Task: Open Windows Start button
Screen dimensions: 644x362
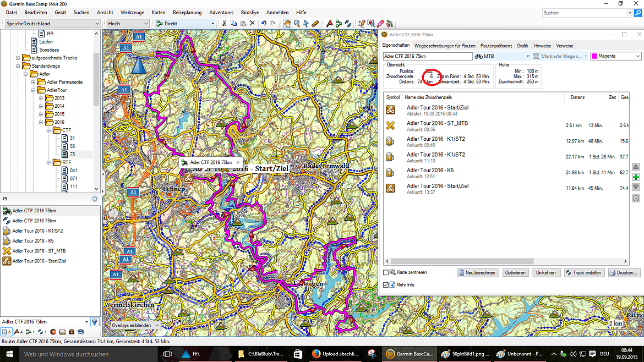Action: [9, 354]
